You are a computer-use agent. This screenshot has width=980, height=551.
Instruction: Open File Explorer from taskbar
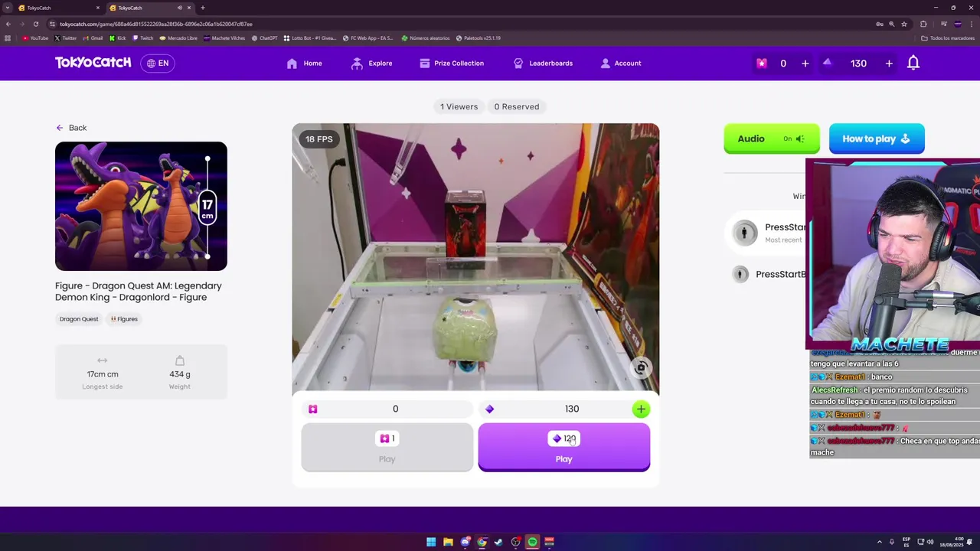tap(448, 542)
